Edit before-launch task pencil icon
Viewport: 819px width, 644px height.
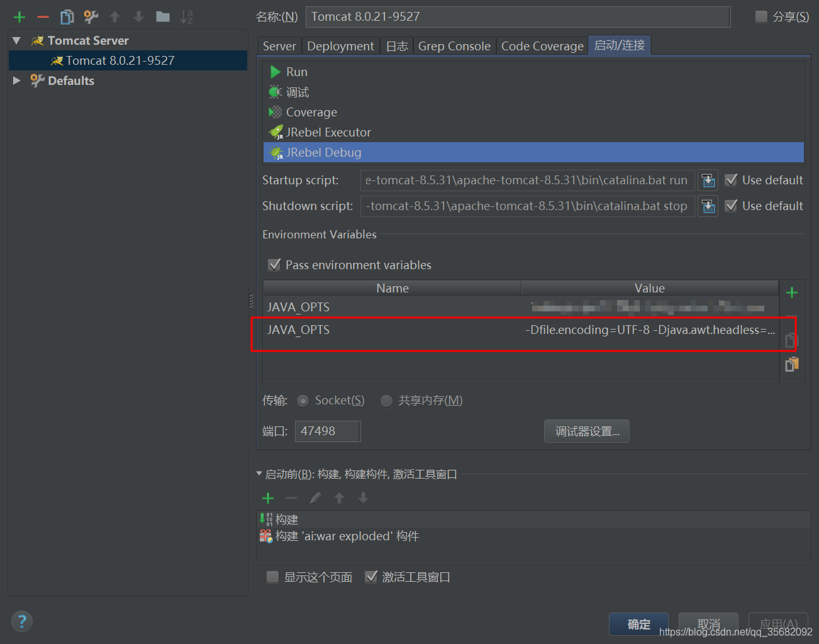coord(315,498)
